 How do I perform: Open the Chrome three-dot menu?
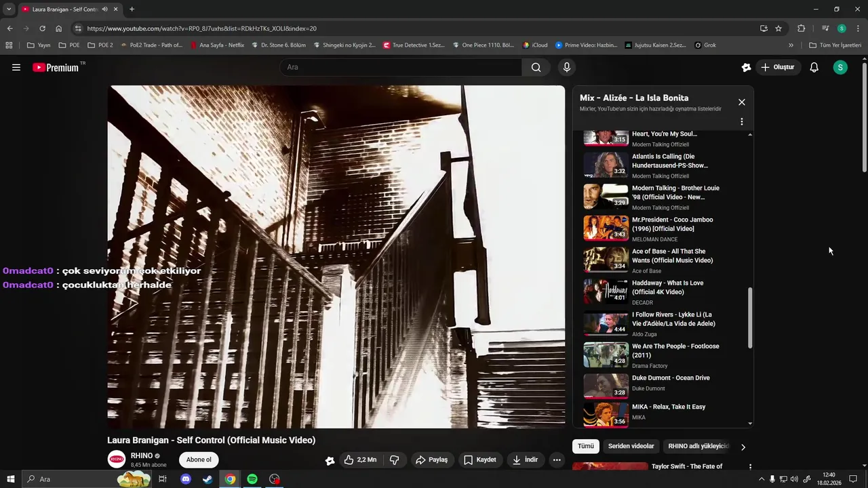tap(859, 28)
